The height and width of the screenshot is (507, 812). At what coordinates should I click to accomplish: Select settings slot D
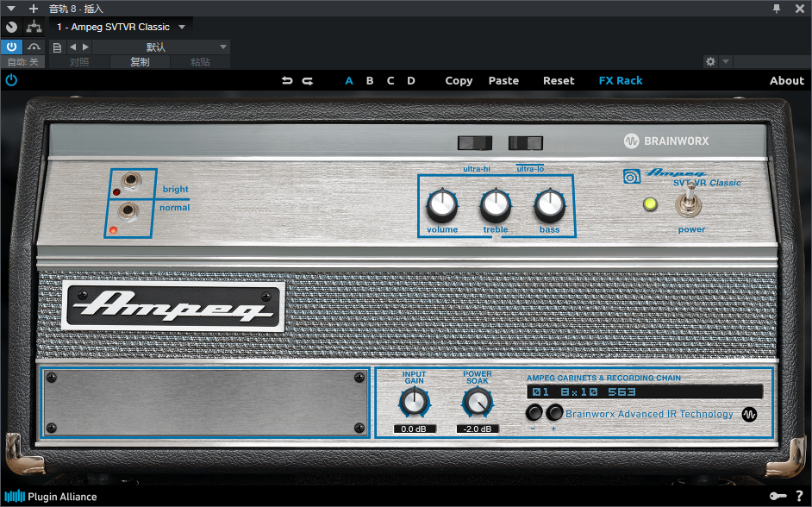(411, 81)
